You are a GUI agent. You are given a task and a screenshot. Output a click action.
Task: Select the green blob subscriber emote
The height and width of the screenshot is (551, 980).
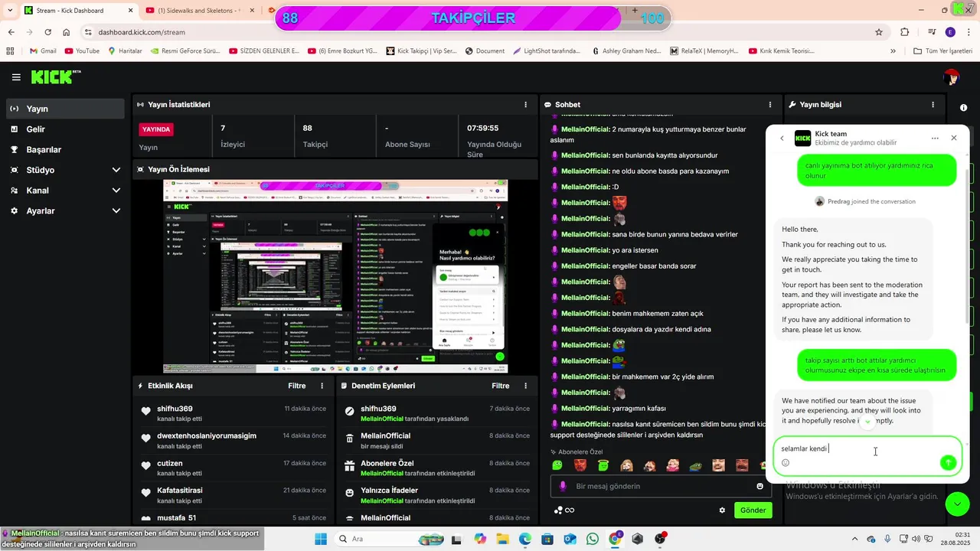click(557, 465)
